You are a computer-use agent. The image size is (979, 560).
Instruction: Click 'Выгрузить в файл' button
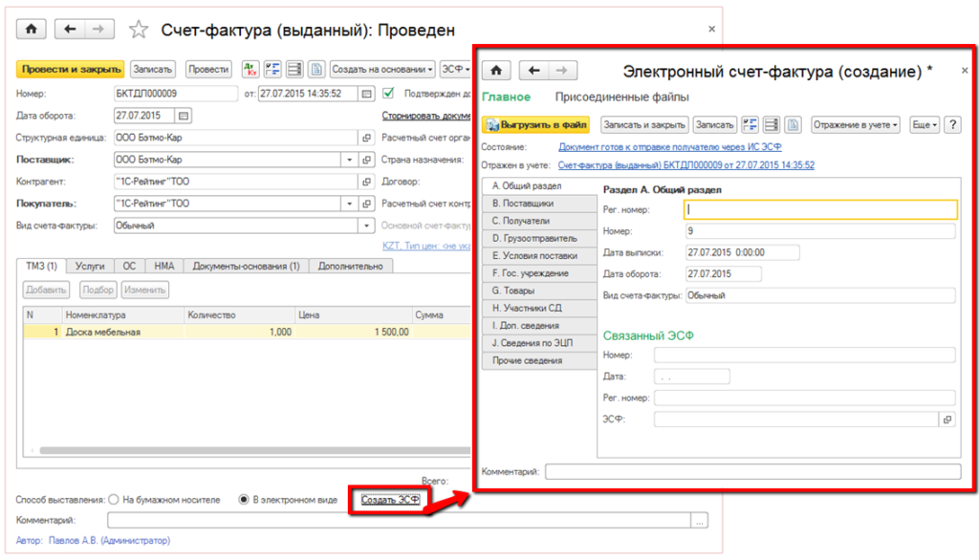pyautogui.click(x=535, y=125)
